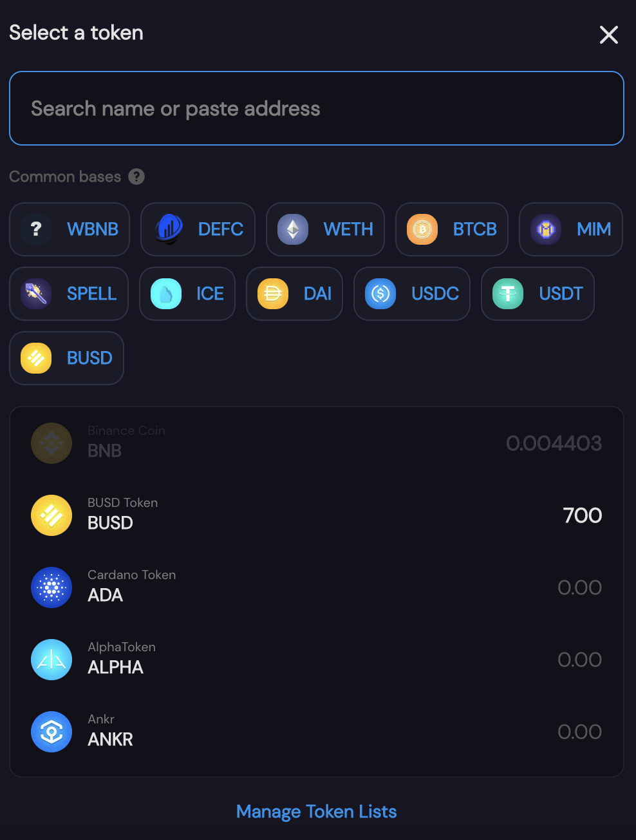
Task: Click the ICE token icon
Action: coord(166,294)
